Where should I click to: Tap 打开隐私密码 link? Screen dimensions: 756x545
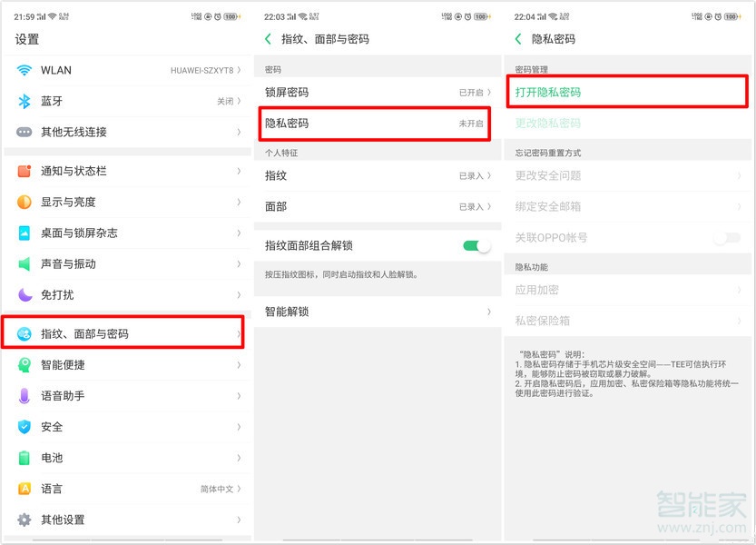click(548, 93)
